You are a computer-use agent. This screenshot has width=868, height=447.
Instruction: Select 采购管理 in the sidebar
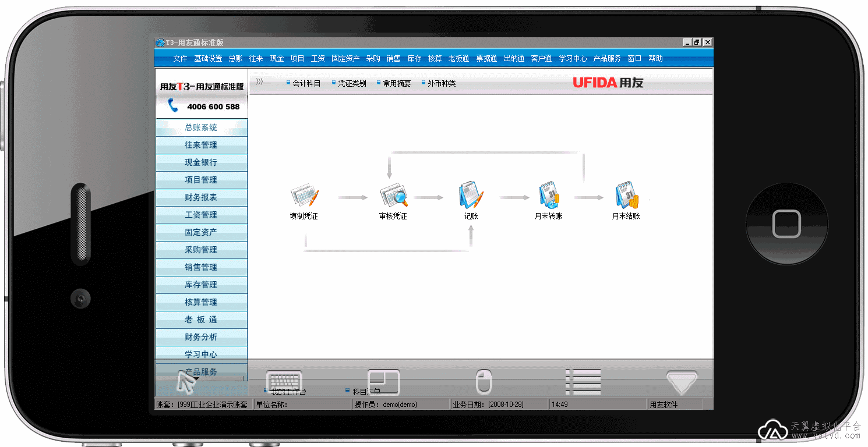point(201,250)
